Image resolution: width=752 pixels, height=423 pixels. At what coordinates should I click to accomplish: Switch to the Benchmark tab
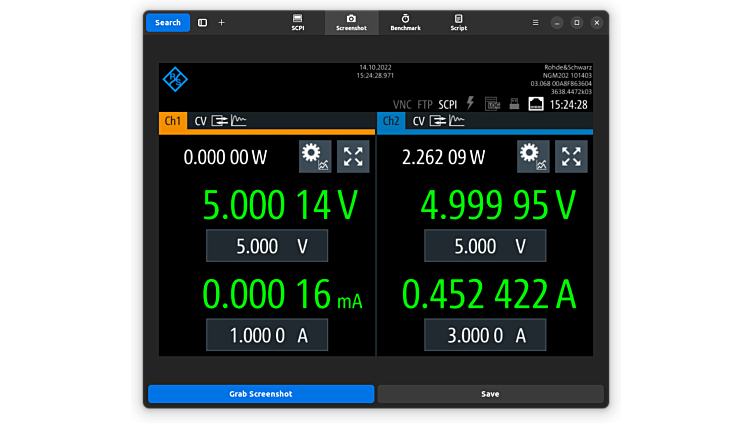(x=405, y=22)
